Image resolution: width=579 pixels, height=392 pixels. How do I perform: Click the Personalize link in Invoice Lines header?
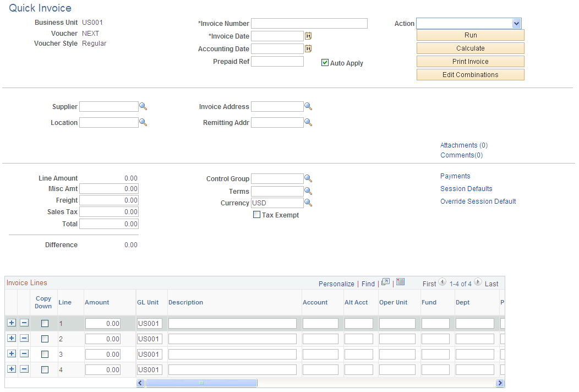pos(336,284)
